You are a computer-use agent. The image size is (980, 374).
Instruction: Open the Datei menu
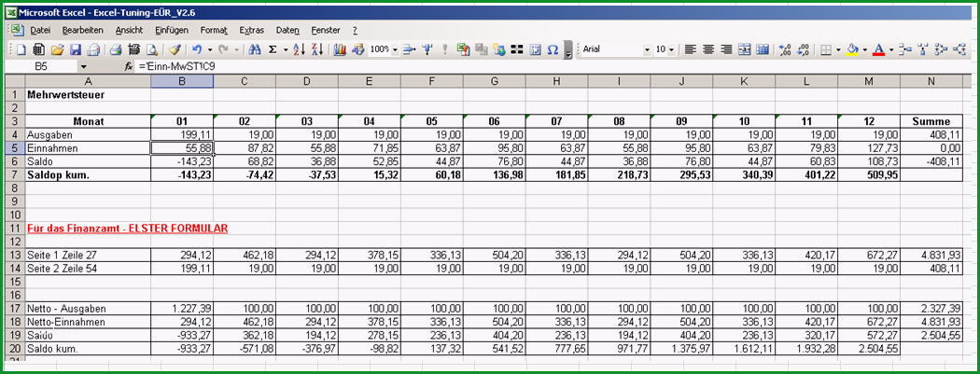(40, 30)
